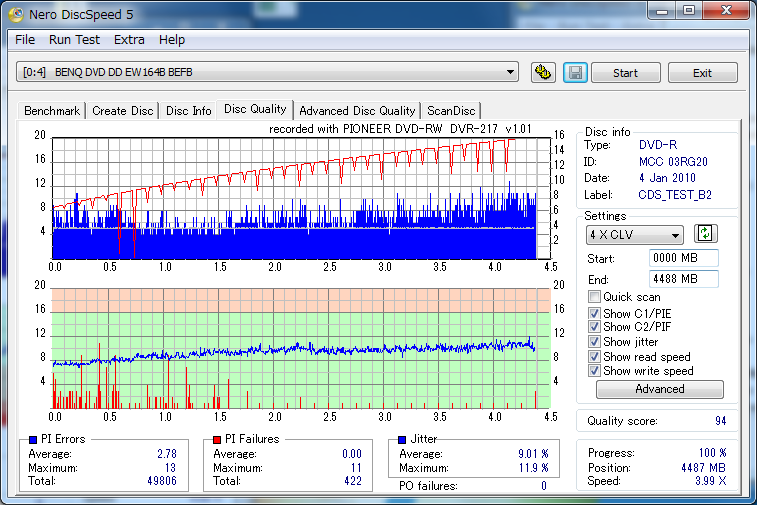Click the blue PI Errors legend square
757x505 pixels.
[x=33, y=439]
